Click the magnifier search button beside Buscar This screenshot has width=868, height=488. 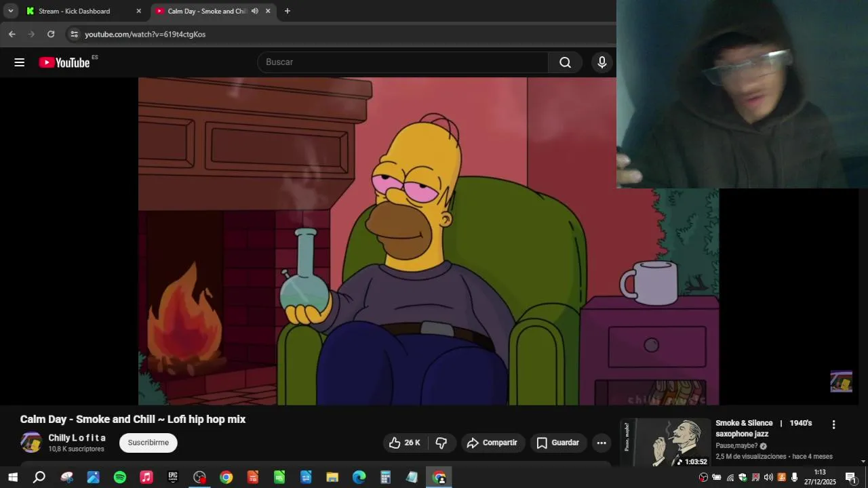(x=565, y=62)
